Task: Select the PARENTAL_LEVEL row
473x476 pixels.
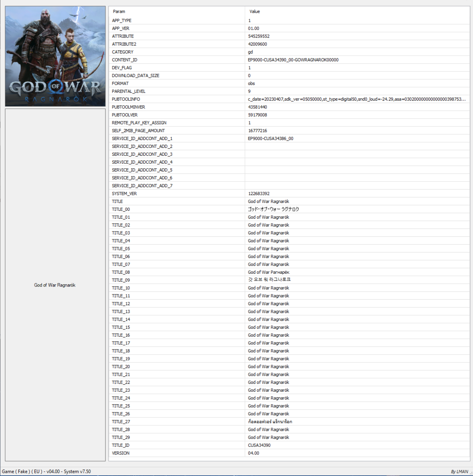Action: (183, 91)
